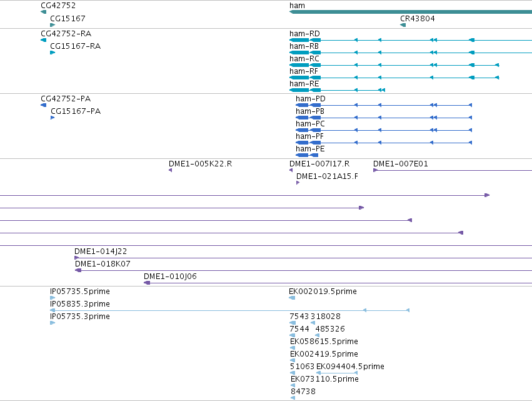Click the CG42752 gene label
The image size is (532, 401).
(x=58, y=6)
